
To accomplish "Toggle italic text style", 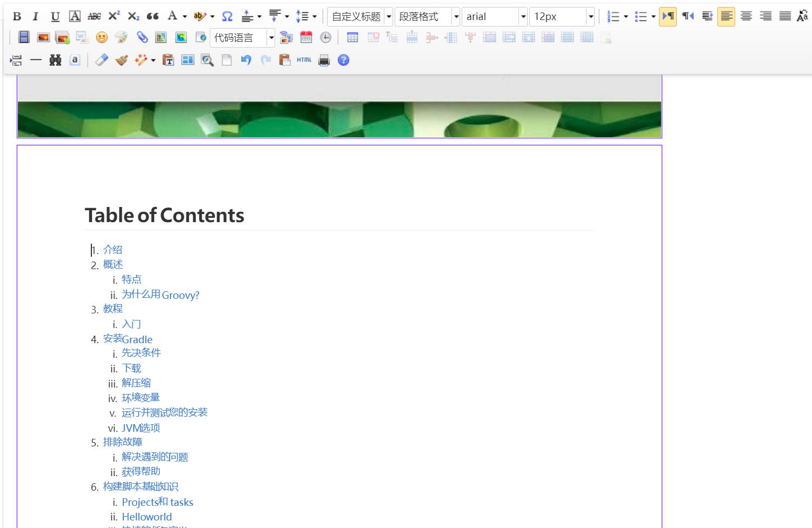I will 36,16.
